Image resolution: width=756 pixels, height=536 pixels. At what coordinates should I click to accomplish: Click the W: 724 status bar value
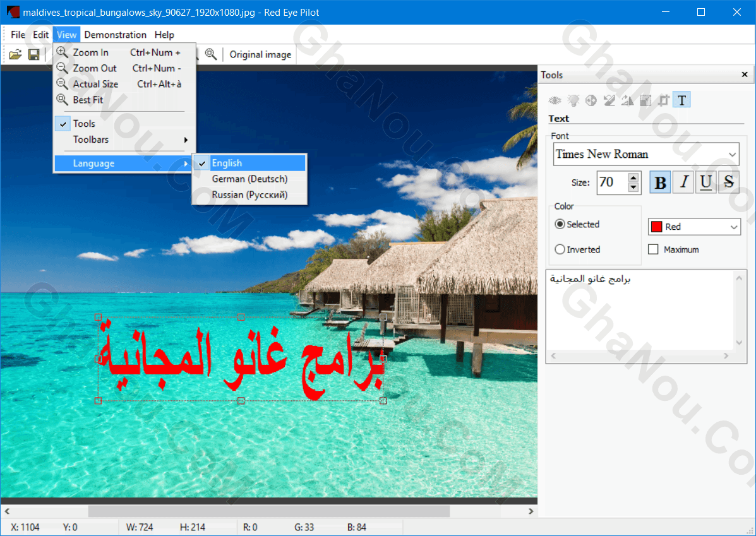(140, 527)
